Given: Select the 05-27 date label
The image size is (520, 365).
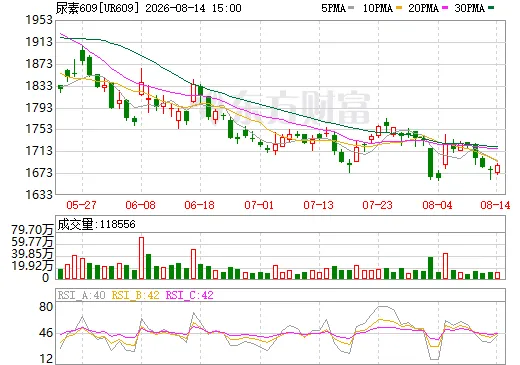Looking at the screenshot, I should (81, 205).
